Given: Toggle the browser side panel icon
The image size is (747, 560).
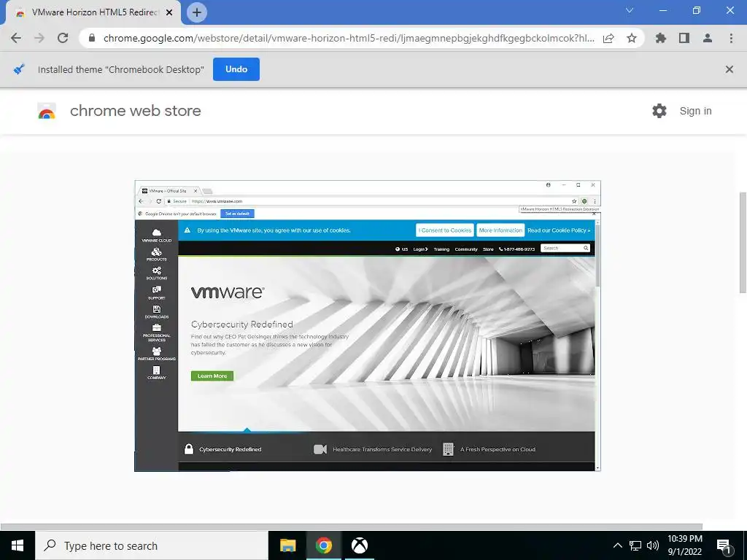Looking at the screenshot, I should point(684,38).
